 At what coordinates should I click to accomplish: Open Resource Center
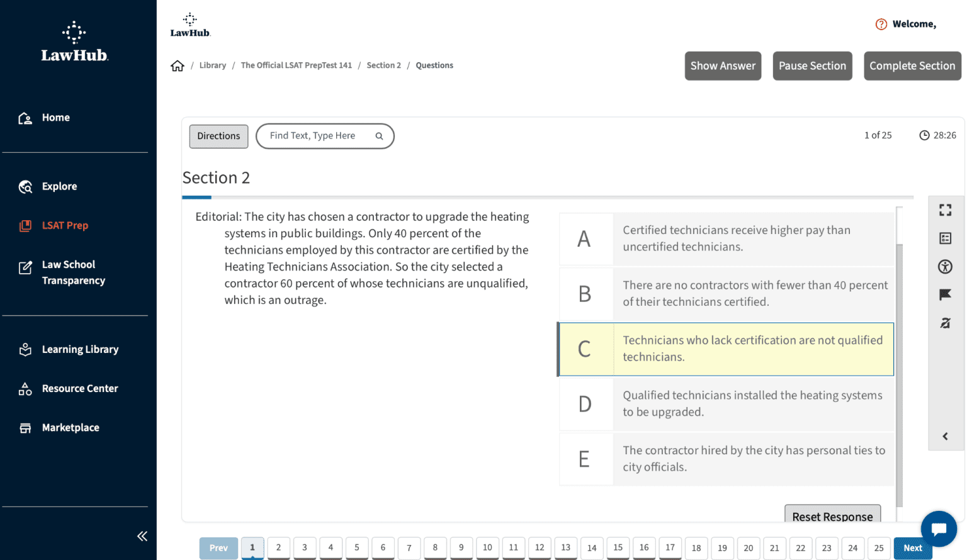pos(80,388)
